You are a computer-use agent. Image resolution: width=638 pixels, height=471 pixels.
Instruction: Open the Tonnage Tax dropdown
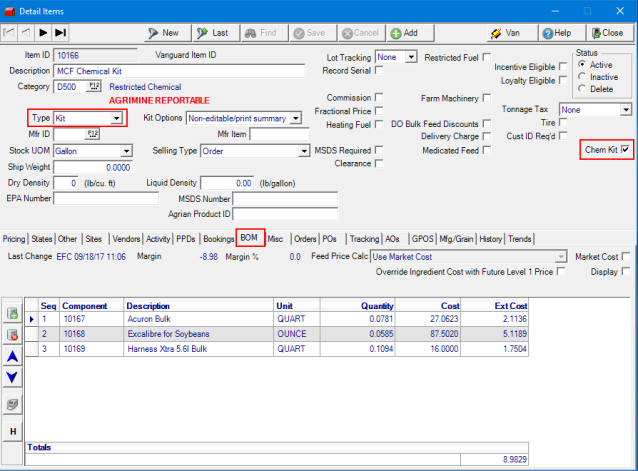pyautogui.click(x=625, y=109)
